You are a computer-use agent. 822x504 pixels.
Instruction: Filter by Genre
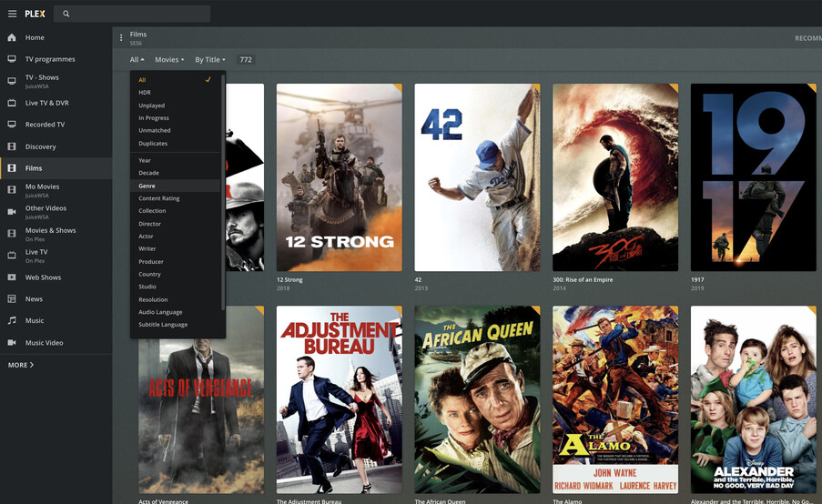pyautogui.click(x=175, y=186)
